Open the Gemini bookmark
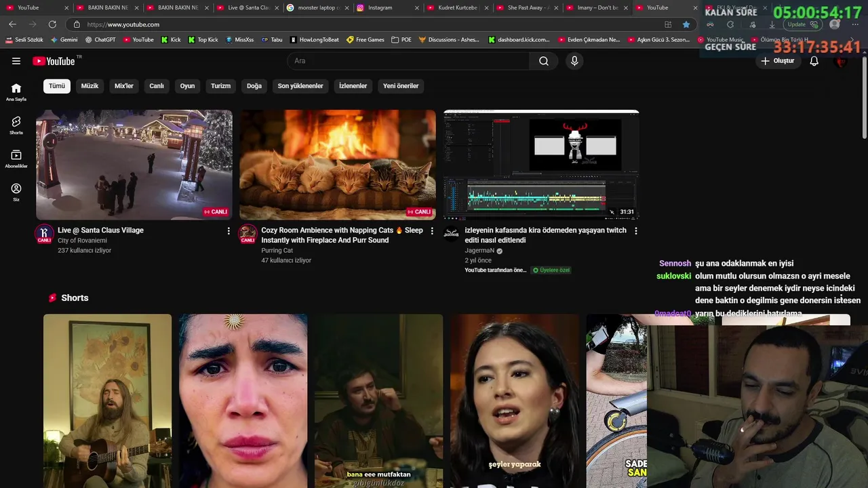 click(x=64, y=40)
